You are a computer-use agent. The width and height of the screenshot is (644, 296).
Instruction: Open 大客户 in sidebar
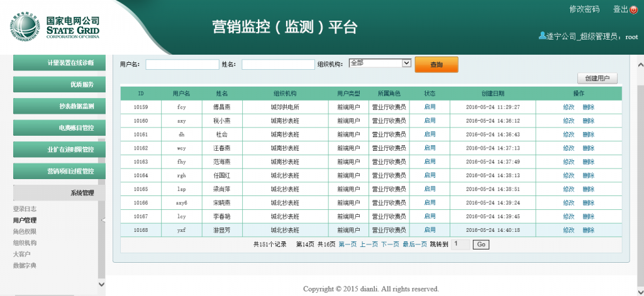pos(22,254)
